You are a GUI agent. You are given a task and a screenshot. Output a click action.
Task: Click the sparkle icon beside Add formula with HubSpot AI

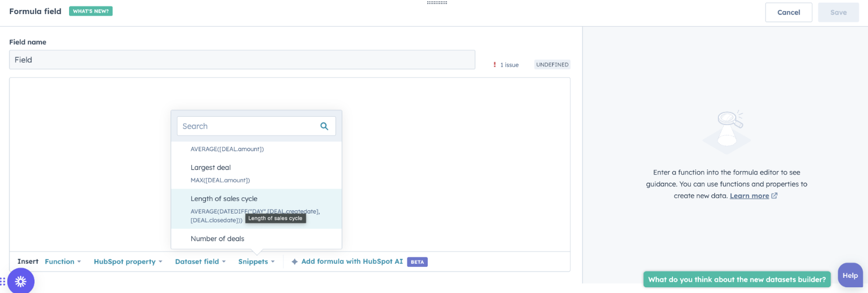click(295, 262)
